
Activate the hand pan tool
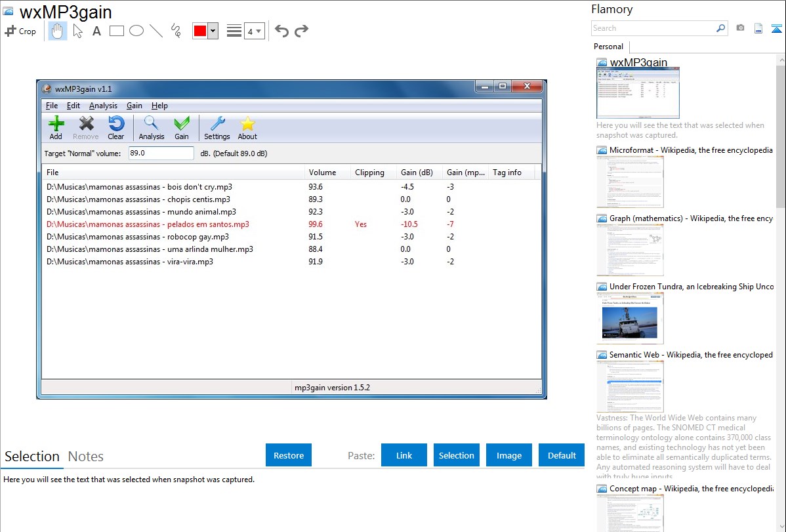pyautogui.click(x=57, y=31)
